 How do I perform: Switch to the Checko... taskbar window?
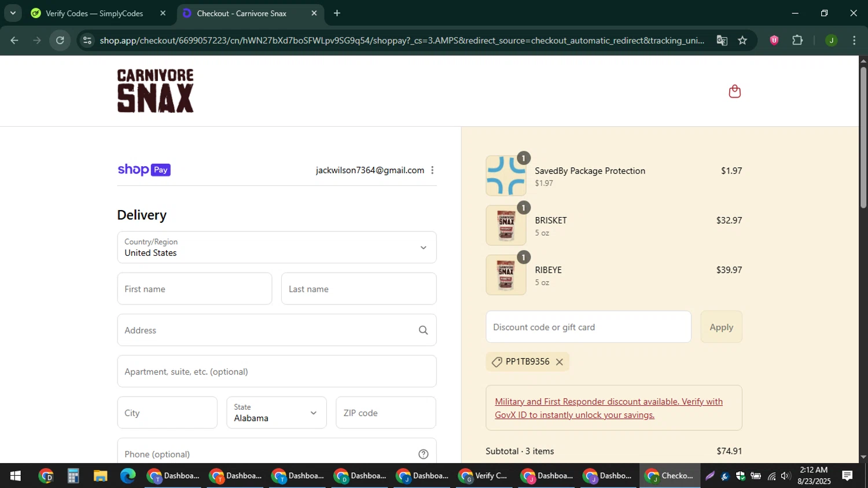click(670, 476)
